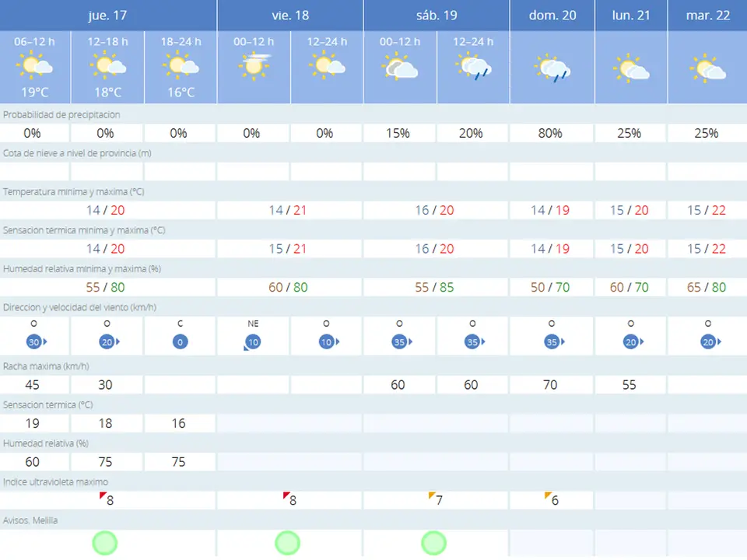Click the sáb. 19 00-12 h wind icon 35

[x=402, y=342]
